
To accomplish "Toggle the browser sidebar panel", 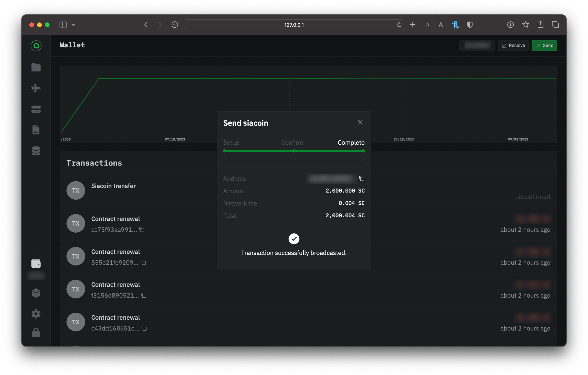I will click(x=63, y=25).
